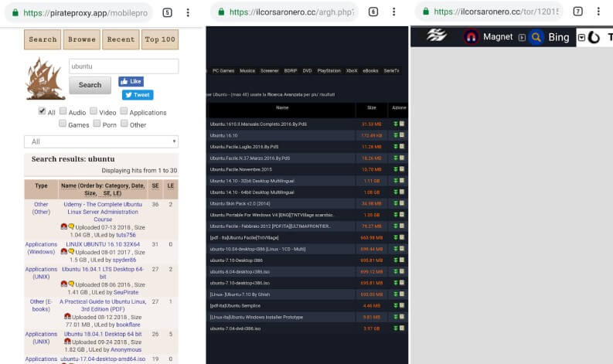Click the swirl logo next to Bing
Viewport: 613px width, 364px height.
(x=594, y=38)
